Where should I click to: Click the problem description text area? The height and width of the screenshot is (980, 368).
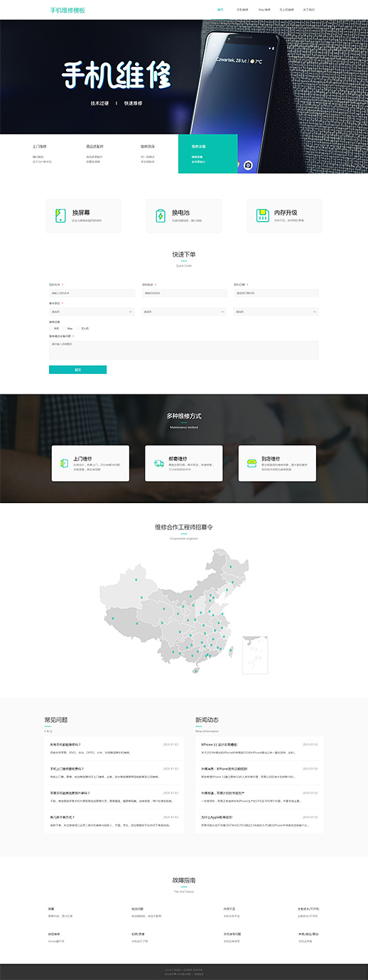click(x=184, y=350)
